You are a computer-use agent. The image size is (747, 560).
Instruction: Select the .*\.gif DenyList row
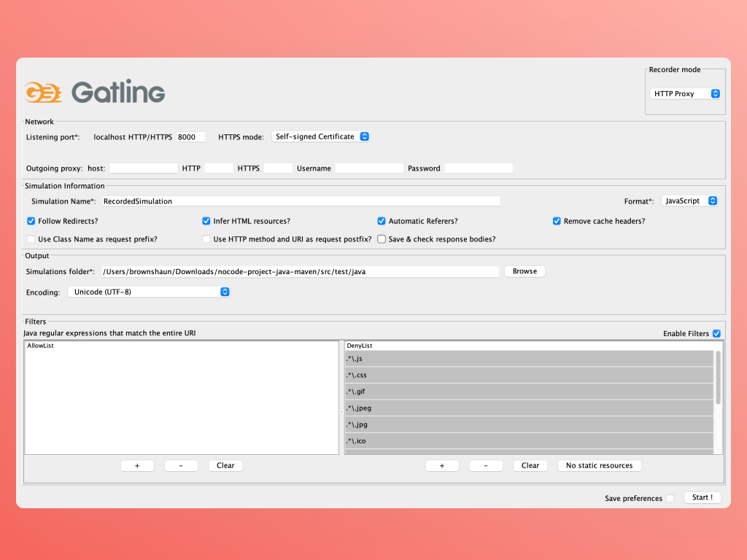click(529, 392)
